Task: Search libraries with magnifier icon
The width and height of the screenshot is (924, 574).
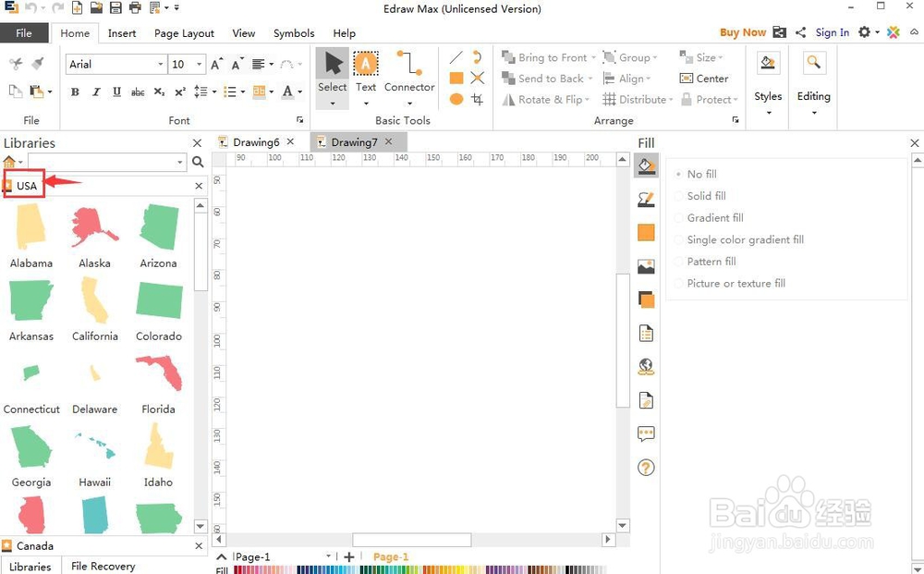Action: coord(198,162)
